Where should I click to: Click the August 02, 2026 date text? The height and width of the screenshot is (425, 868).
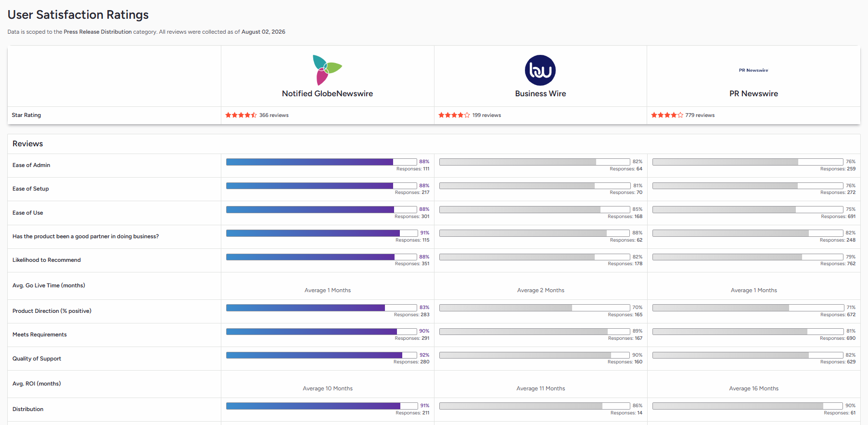263,32
